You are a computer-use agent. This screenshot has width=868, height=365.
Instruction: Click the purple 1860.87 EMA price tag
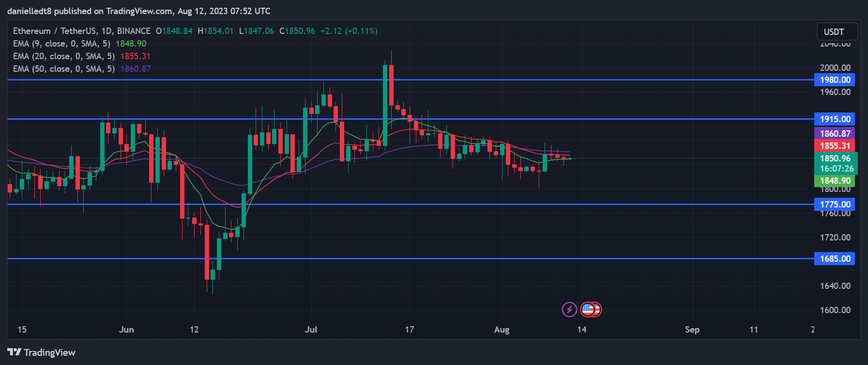tap(835, 134)
